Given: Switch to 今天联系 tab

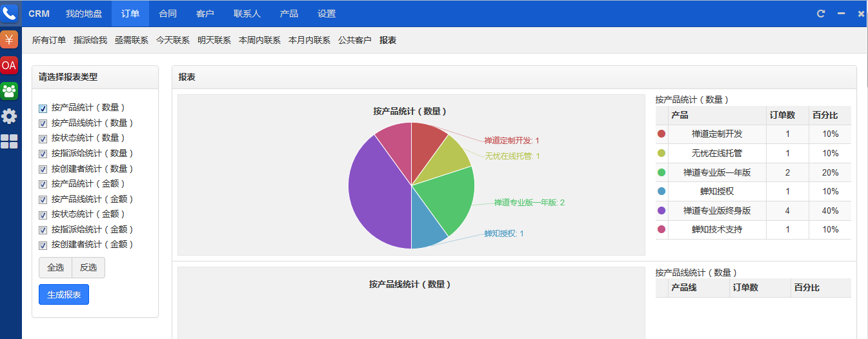Looking at the screenshot, I should [x=173, y=40].
